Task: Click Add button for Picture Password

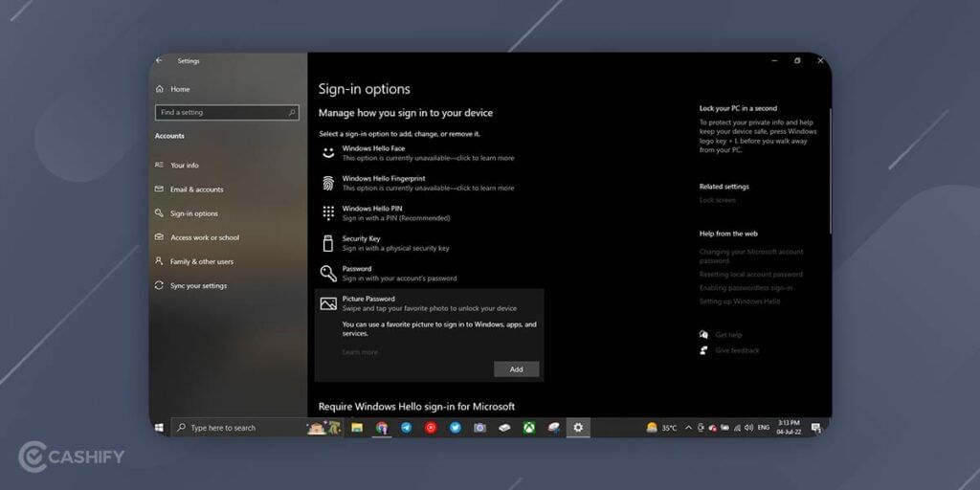Action: click(x=516, y=369)
